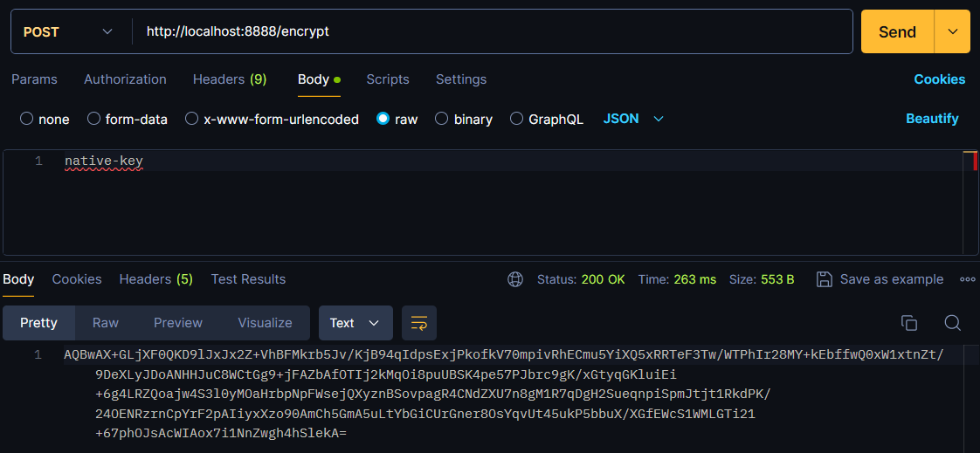Open the Scripts tab
The height and width of the screenshot is (453, 980).
(388, 79)
